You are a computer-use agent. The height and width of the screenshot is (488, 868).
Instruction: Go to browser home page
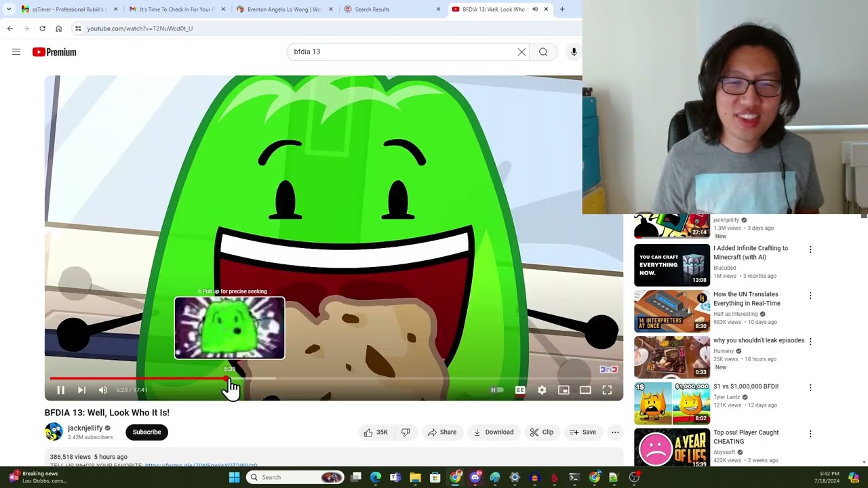tap(58, 28)
